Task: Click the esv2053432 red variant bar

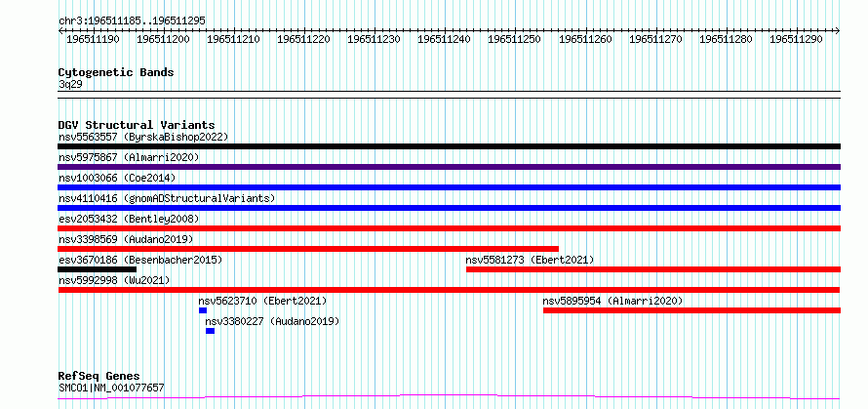Action: [x=449, y=228]
